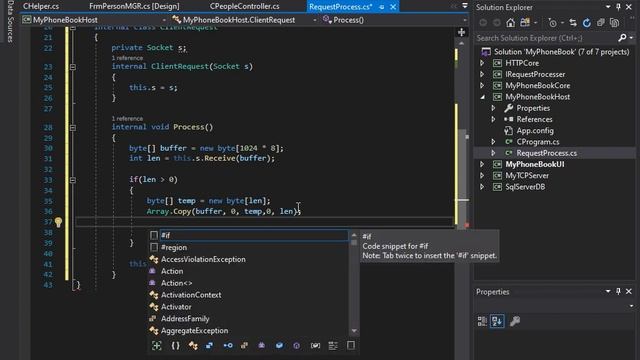This screenshot has height=360, width=640.
Task: Click Show All Files icon
Action: pos(614,23)
